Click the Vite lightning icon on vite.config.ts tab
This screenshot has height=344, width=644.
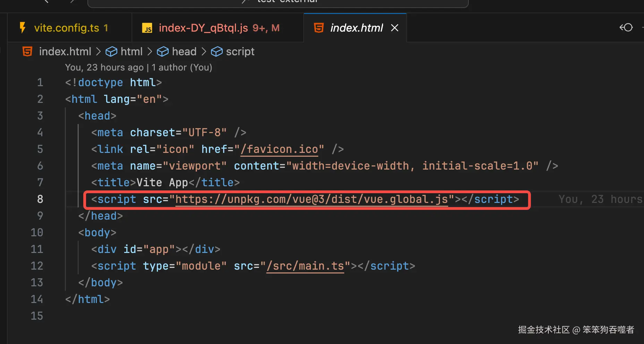[x=23, y=28]
